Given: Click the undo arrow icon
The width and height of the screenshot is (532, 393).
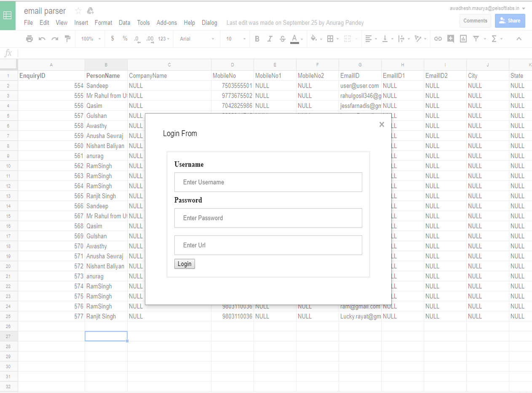Looking at the screenshot, I should (42, 39).
